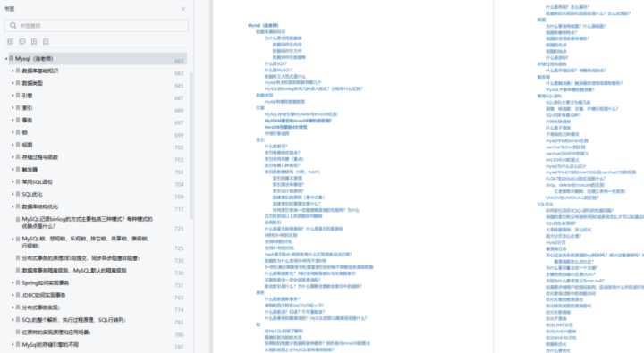Collapse the Mysql root bookmark arrow
644x353 pixels.
pos(6,59)
